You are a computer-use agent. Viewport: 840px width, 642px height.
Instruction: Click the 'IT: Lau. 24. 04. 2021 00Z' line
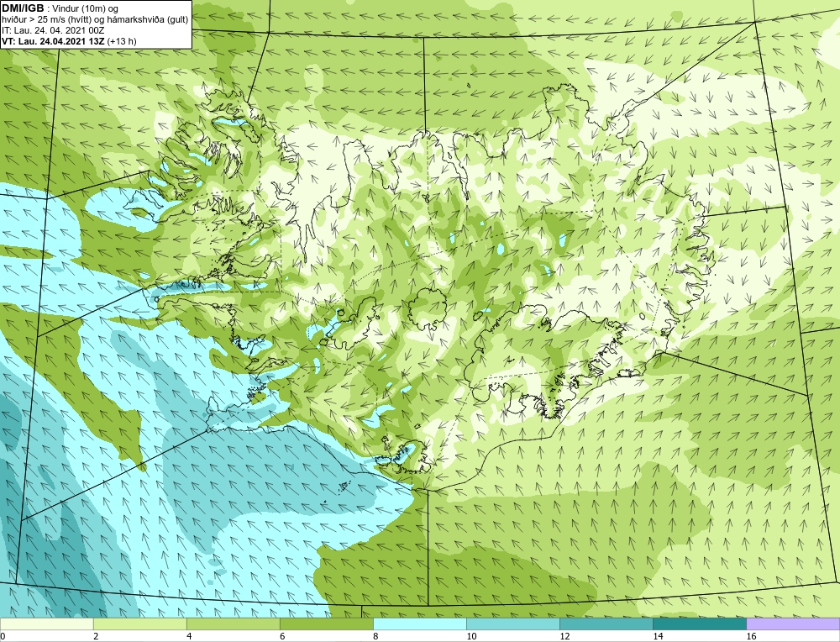click(x=53, y=30)
